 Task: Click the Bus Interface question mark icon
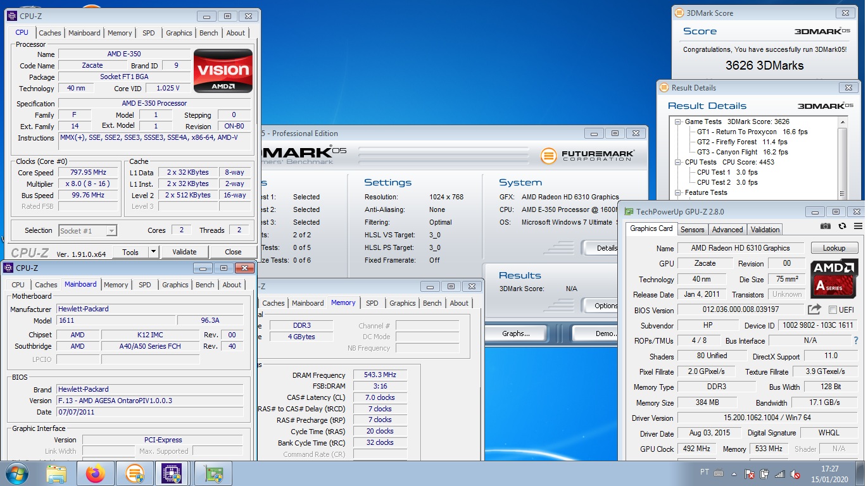856,340
